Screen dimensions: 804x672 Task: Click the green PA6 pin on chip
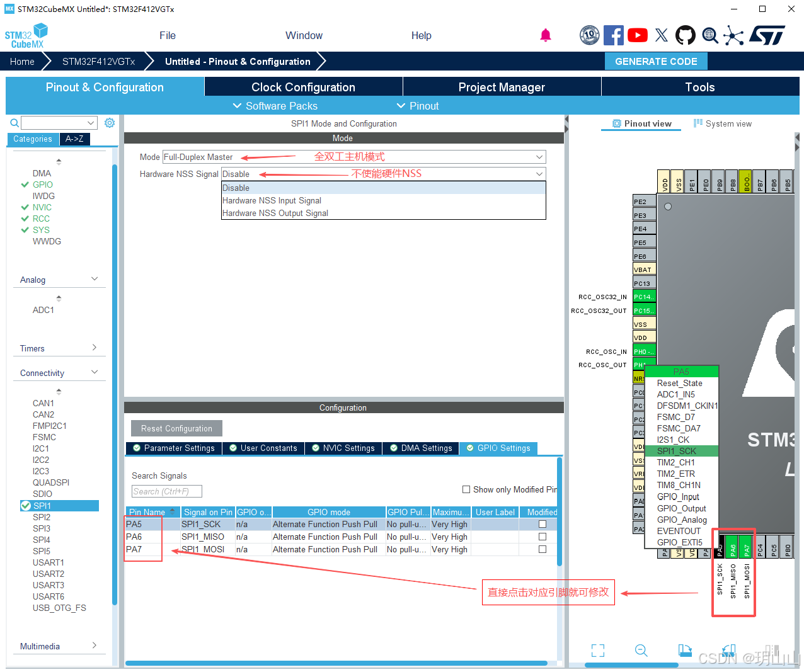(733, 547)
